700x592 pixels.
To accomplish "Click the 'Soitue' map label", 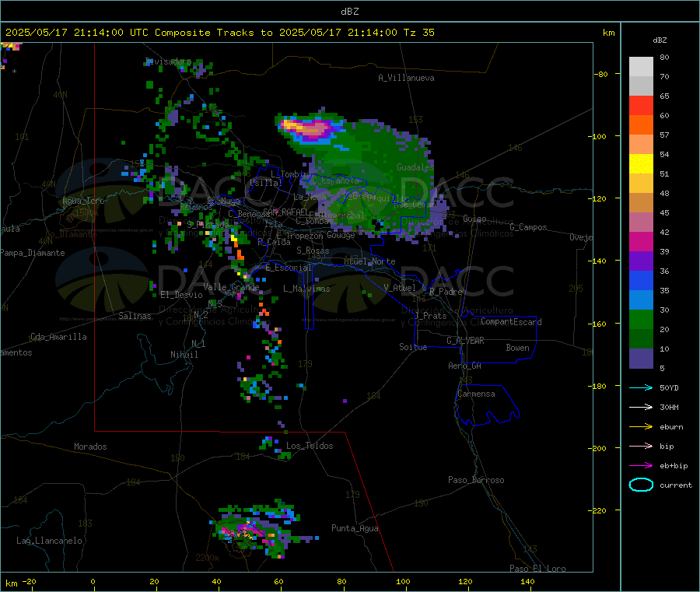I will 413,347.
